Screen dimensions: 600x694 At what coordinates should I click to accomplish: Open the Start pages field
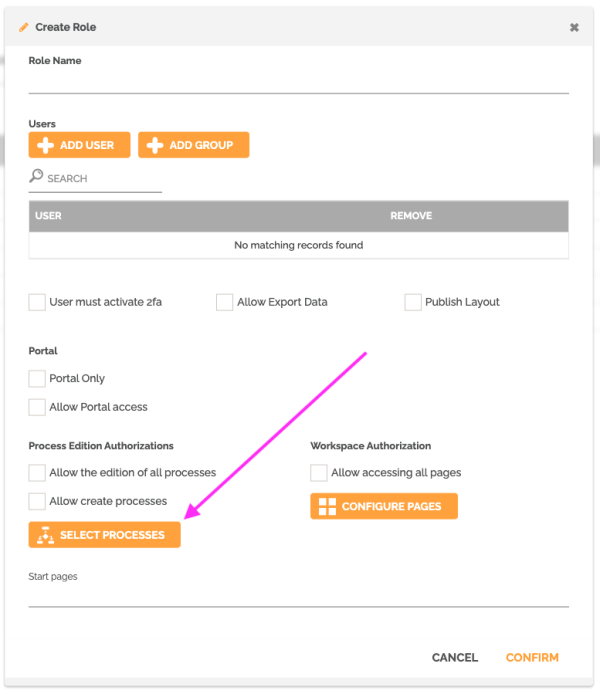pos(298,595)
